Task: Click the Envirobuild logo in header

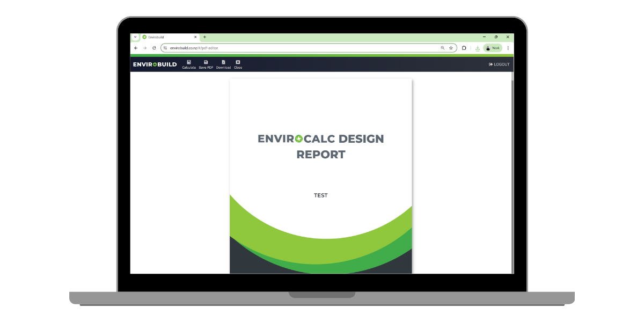Action: click(155, 64)
